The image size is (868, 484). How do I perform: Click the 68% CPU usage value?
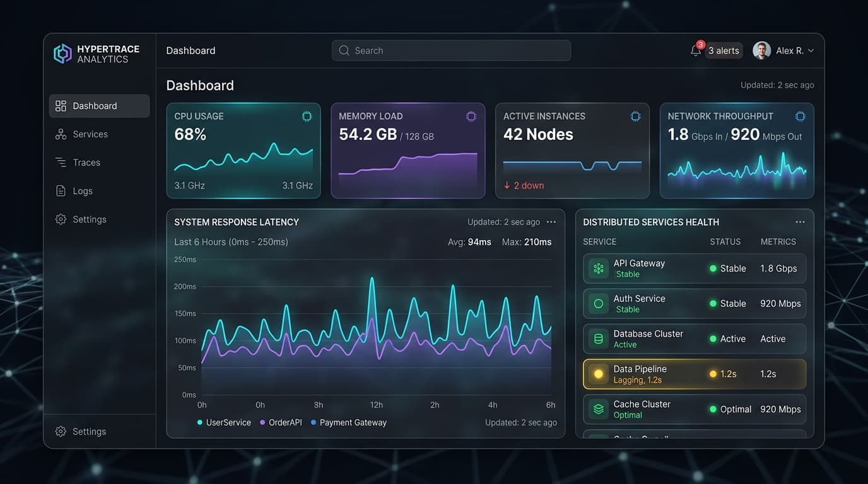coord(191,134)
